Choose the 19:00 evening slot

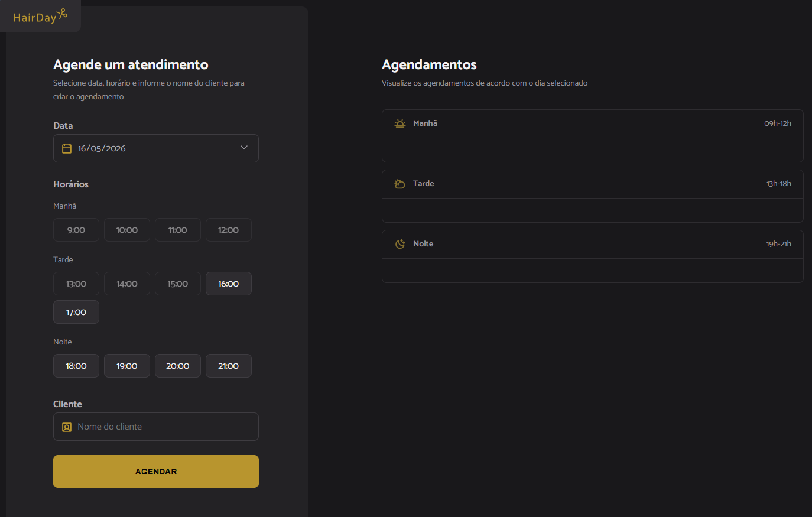(127, 366)
